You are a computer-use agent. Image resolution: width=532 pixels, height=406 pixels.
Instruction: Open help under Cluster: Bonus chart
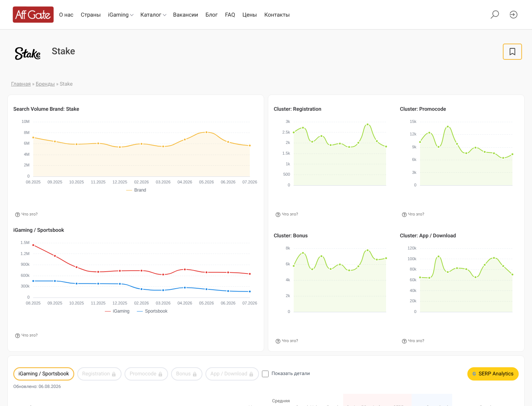[287, 341]
